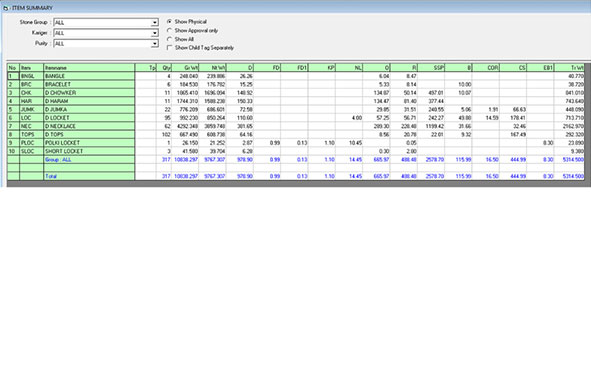Click the TOPS item code cell
Viewport: 591px width, 369px height.
[32, 135]
